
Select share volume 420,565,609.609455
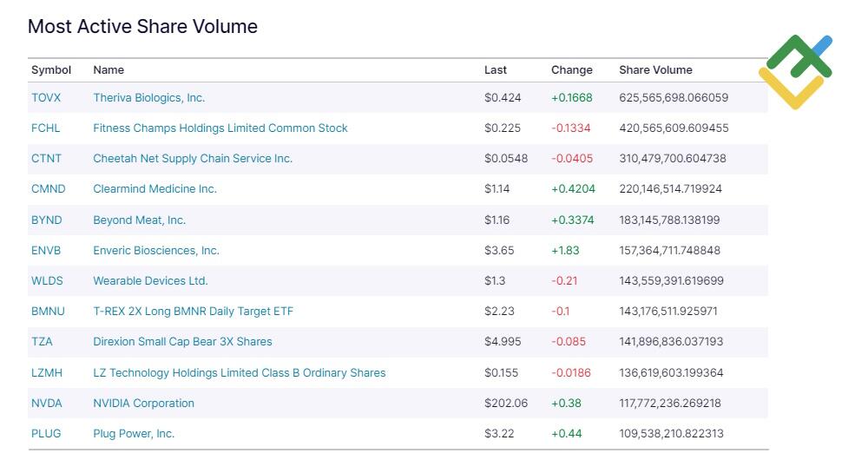pos(674,128)
